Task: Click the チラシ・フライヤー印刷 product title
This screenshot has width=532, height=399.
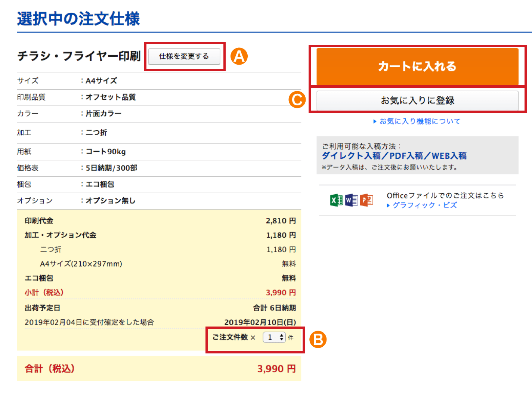Action: point(79,56)
